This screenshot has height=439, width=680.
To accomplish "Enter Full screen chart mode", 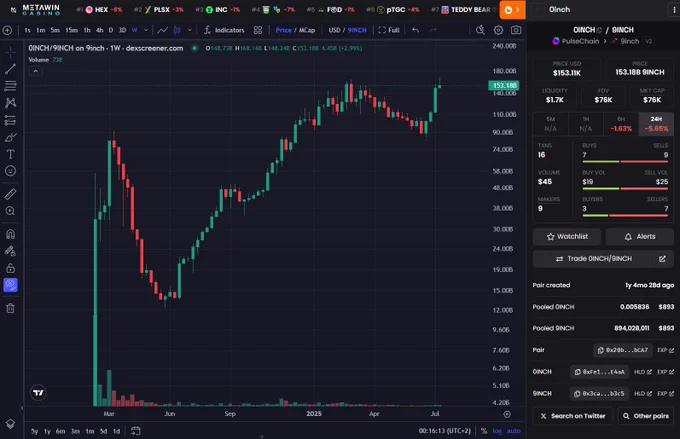I will pos(389,30).
